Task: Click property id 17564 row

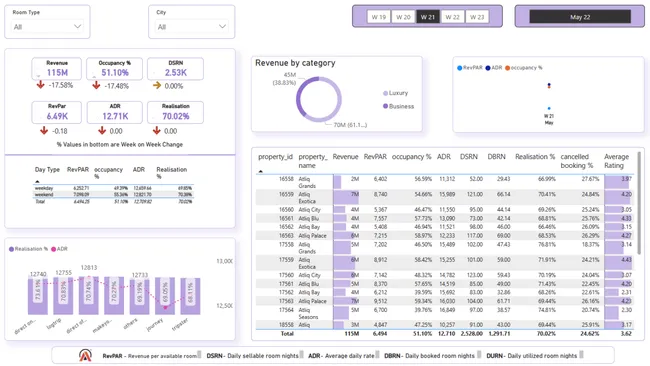Action: [444, 313]
